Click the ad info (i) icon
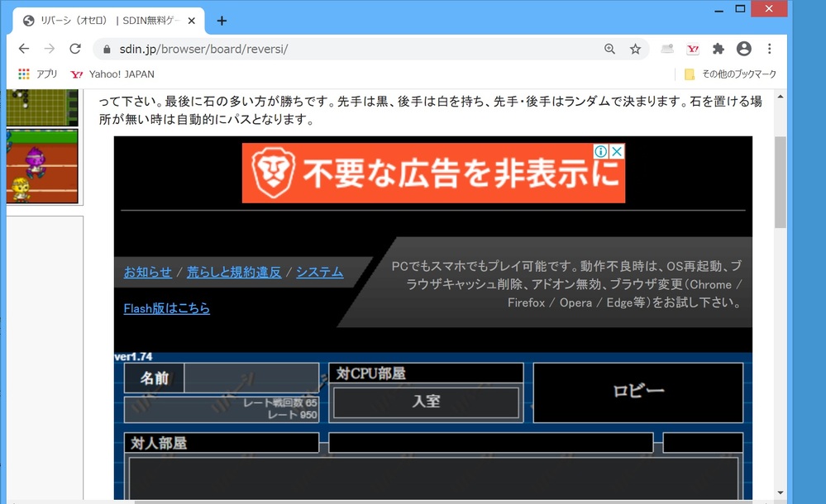This screenshot has width=826, height=504. coord(602,151)
